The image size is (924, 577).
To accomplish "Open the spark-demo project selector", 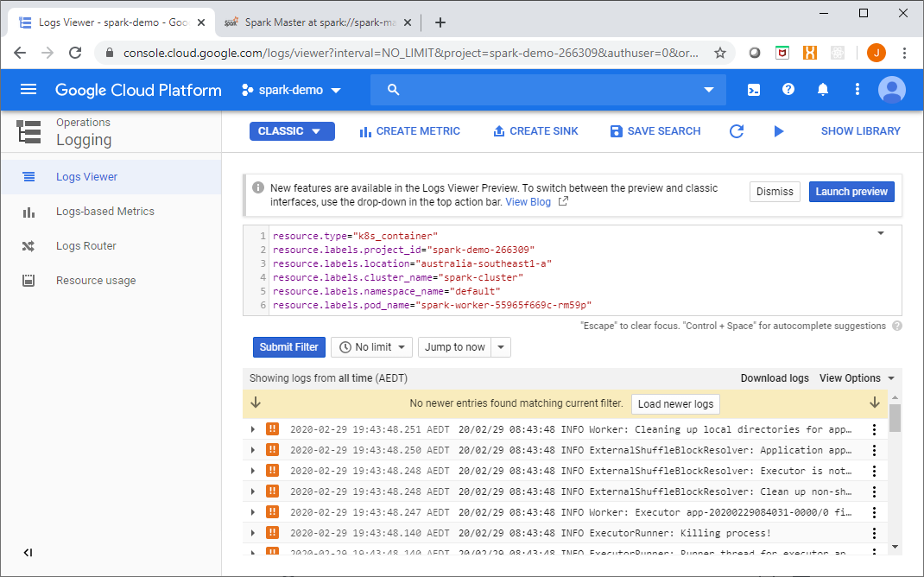I will point(291,90).
